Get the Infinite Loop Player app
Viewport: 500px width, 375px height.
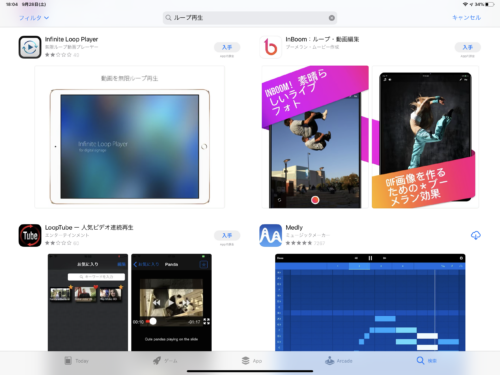pyautogui.click(x=227, y=47)
